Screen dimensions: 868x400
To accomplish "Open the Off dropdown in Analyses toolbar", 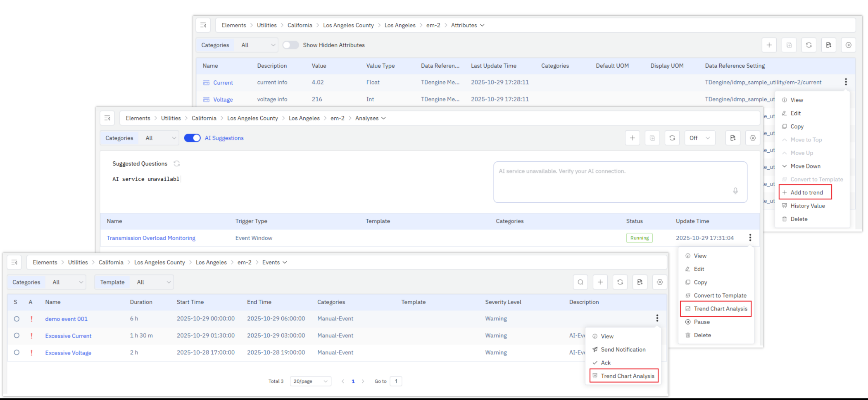I will [x=699, y=138].
